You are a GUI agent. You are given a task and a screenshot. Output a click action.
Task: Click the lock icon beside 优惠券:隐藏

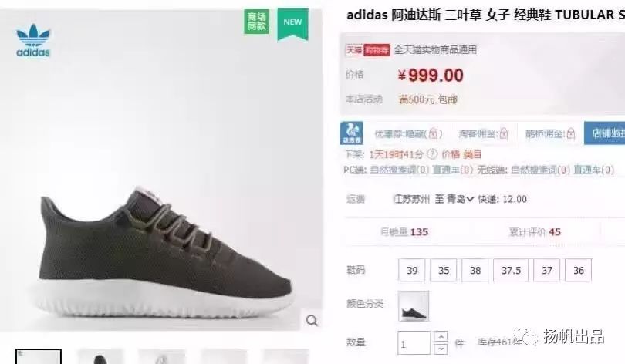[x=435, y=133]
